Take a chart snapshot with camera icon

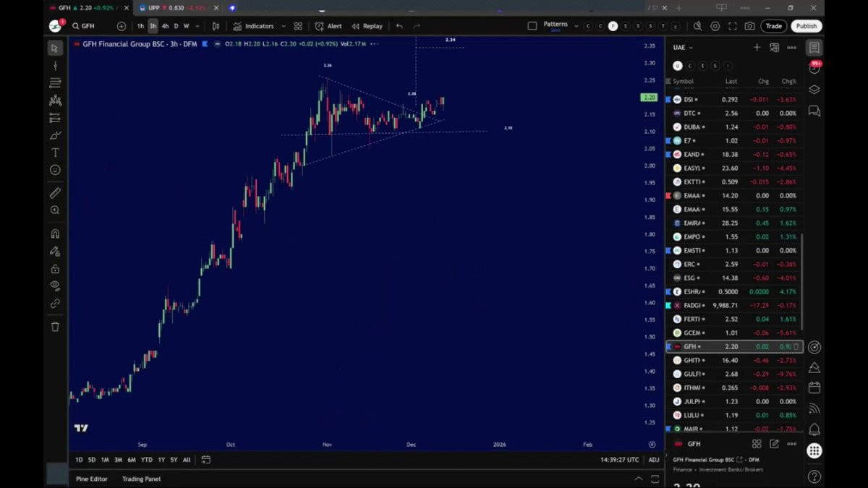[749, 26]
